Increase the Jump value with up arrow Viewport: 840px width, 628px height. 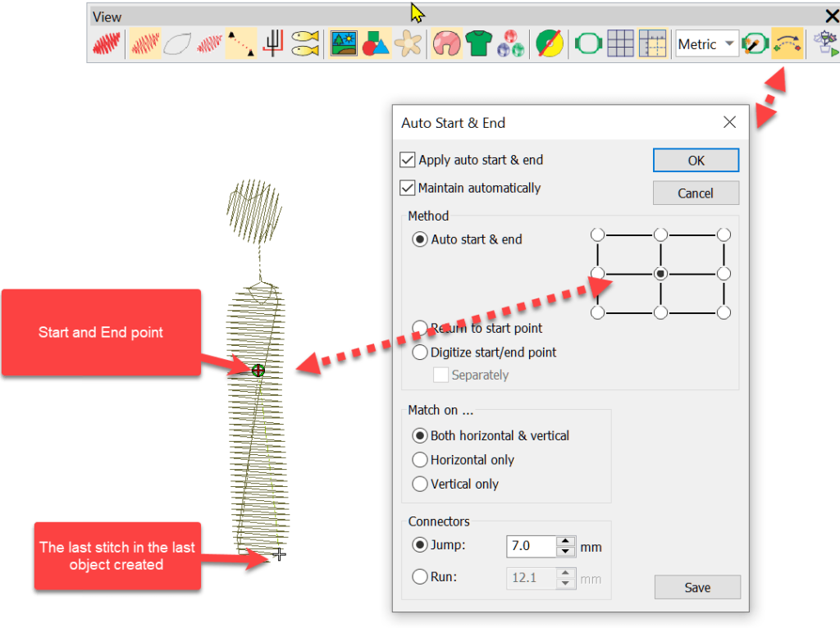click(x=564, y=541)
